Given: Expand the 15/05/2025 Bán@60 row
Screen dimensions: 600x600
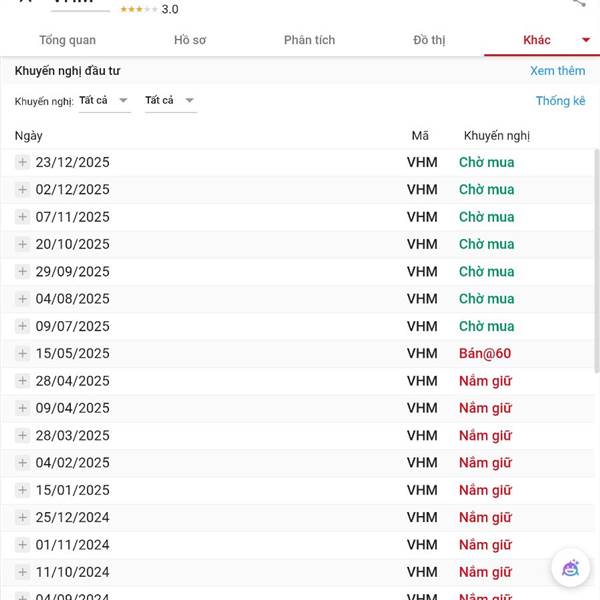Looking at the screenshot, I should click(23, 353).
